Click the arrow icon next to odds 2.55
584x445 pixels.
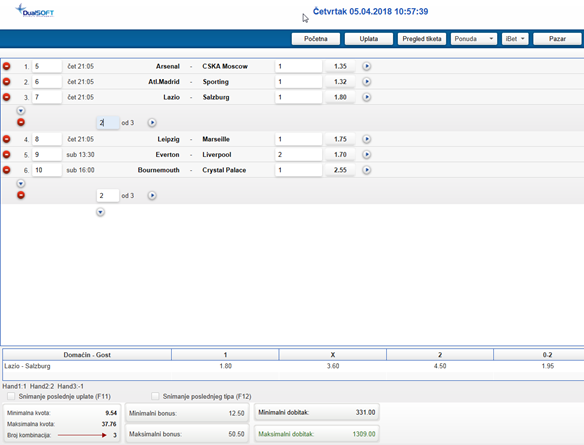click(366, 170)
